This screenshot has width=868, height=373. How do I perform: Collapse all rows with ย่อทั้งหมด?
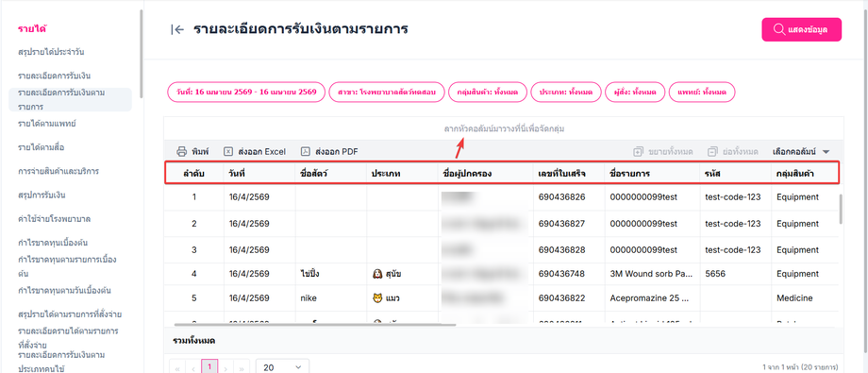pos(733,151)
